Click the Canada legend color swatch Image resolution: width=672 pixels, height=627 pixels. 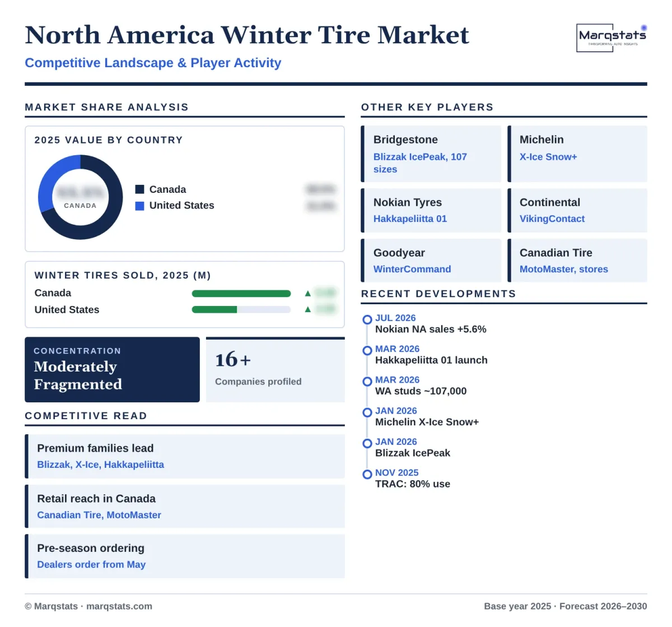pyautogui.click(x=140, y=189)
